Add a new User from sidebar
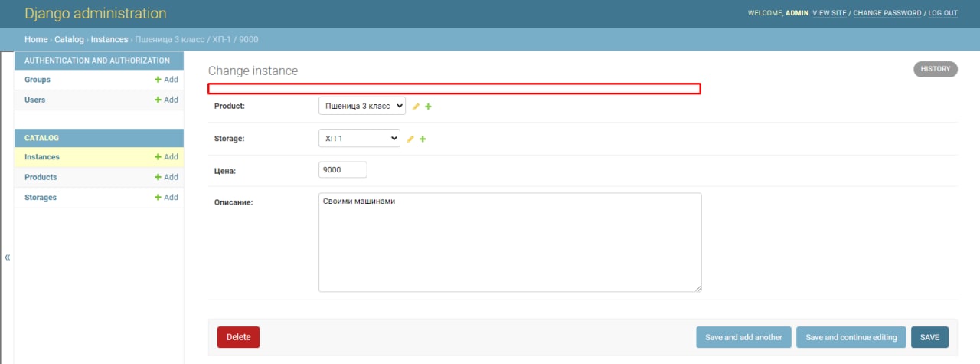 pyautogui.click(x=166, y=100)
